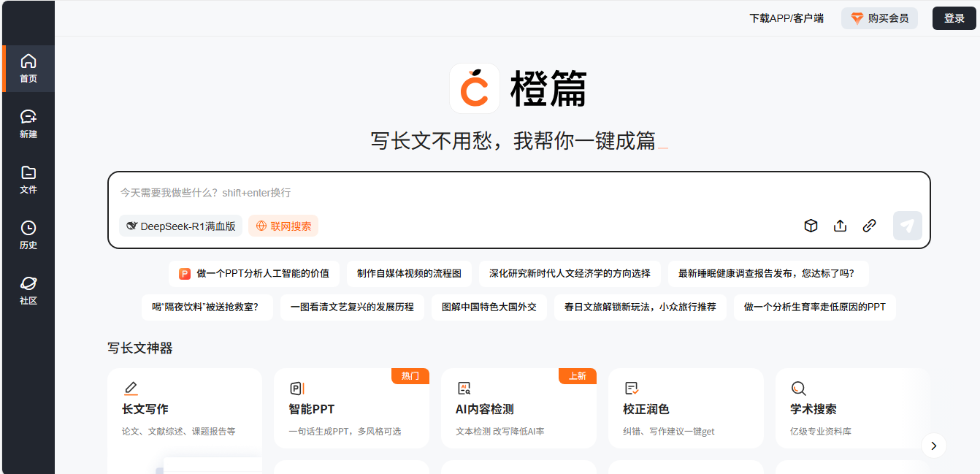Open the 长文写作 card title
The image size is (980, 474).
pos(145,409)
